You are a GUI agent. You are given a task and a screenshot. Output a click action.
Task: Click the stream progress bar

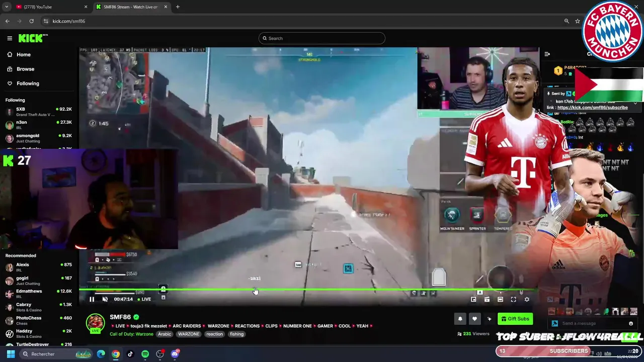[308, 290]
